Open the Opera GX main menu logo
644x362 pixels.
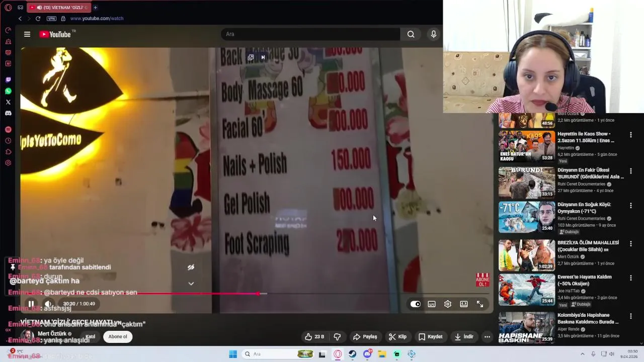pyautogui.click(x=8, y=8)
